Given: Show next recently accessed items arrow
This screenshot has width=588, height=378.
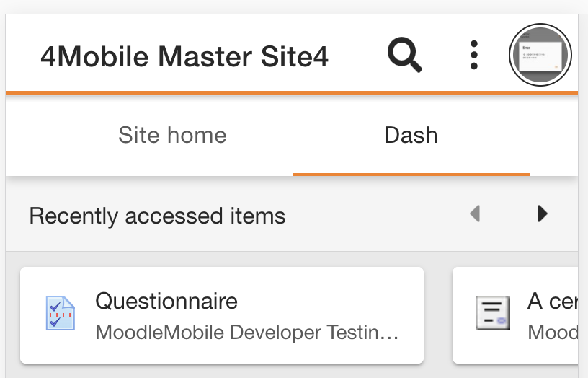Looking at the screenshot, I should 543,214.
